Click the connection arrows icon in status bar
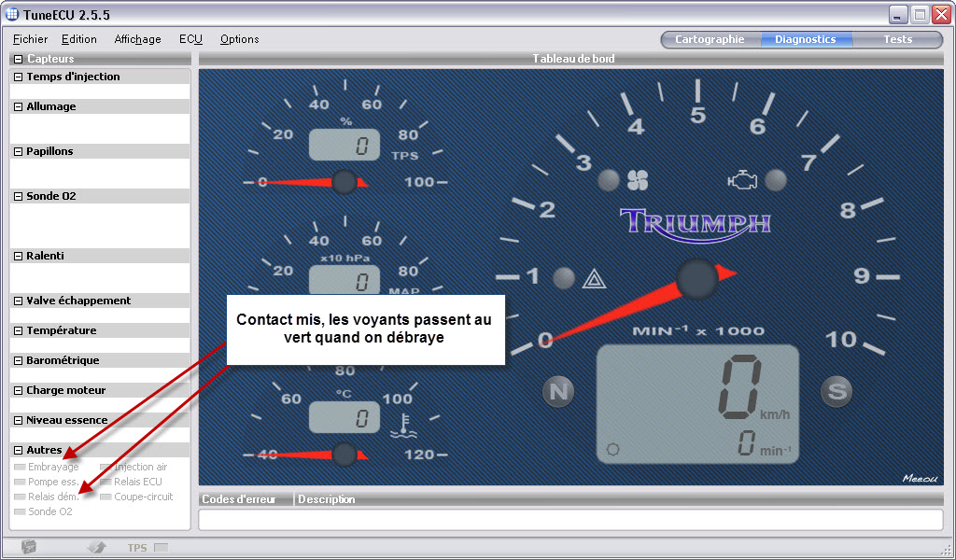This screenshot has width=956, height=560. point(97,547)
